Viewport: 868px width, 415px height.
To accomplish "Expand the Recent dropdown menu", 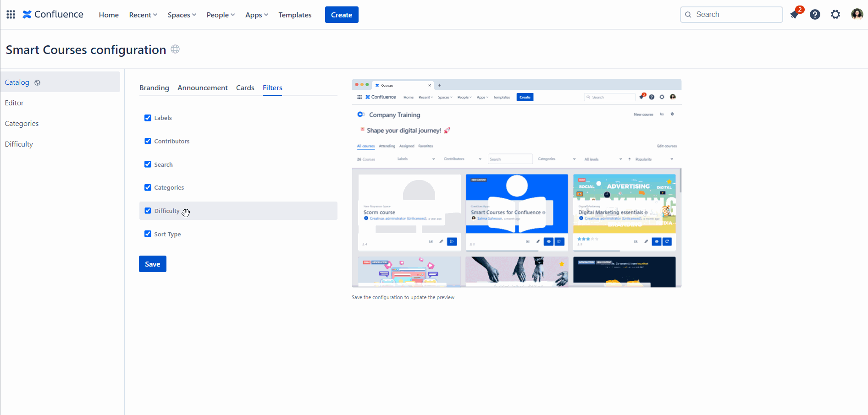I will point(143,15).
